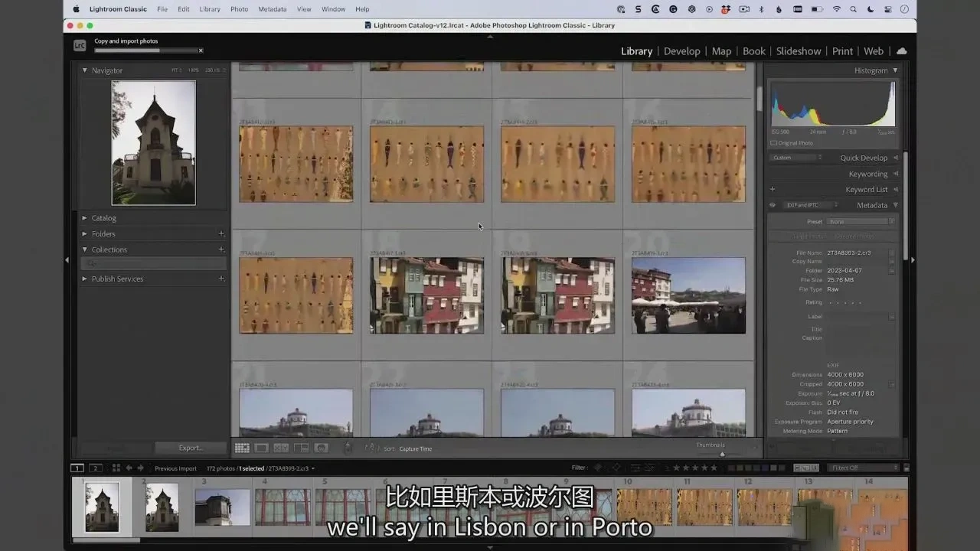The image size is (980, 551).
Task: Expand the Folders panel
Action: 85,234
